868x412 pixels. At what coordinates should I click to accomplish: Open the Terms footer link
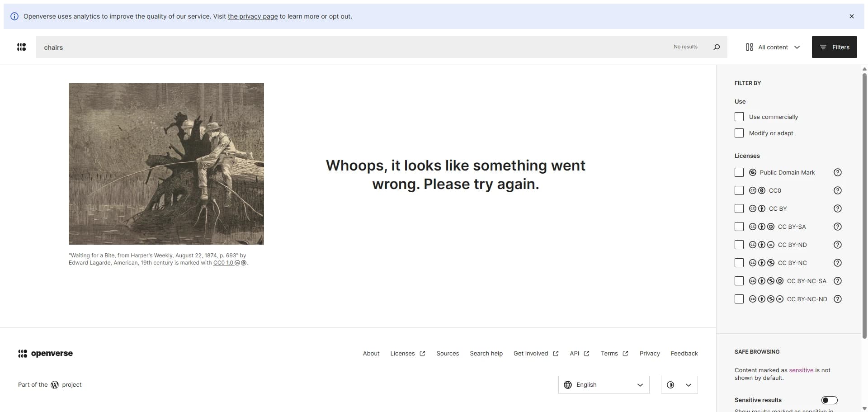614,354
